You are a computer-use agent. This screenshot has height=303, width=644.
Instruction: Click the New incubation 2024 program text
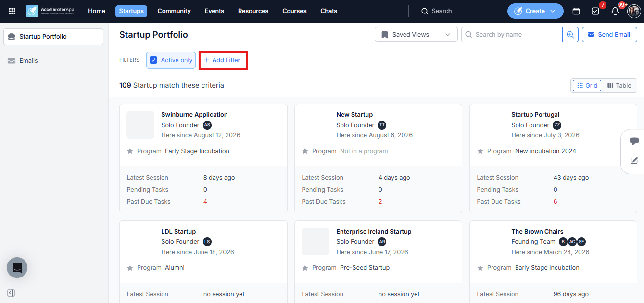click(545, 151)
